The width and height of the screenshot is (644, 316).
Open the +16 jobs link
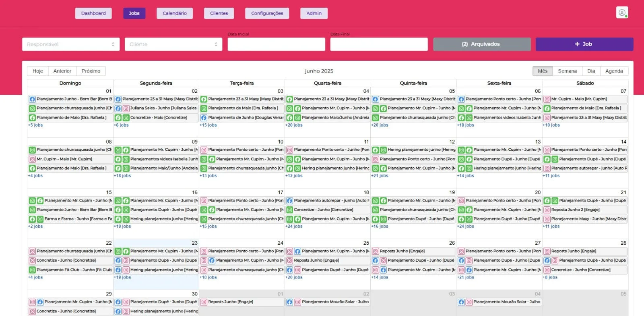(x=380, y=227)
